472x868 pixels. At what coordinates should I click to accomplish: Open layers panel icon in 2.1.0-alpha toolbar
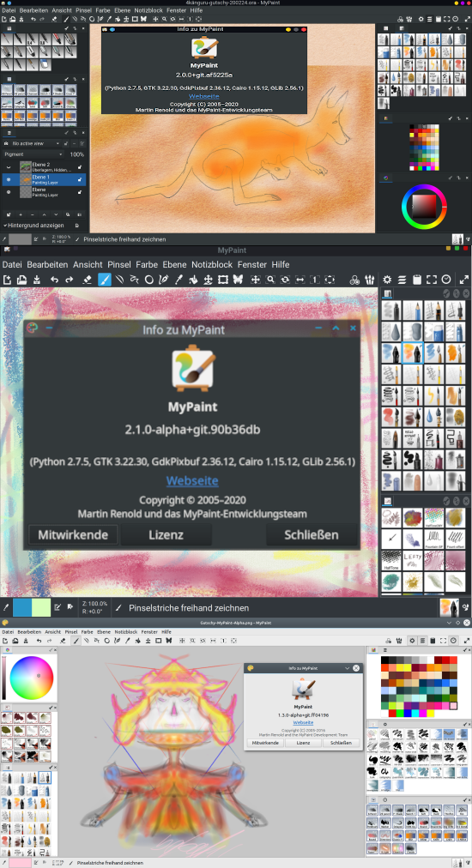402,280
